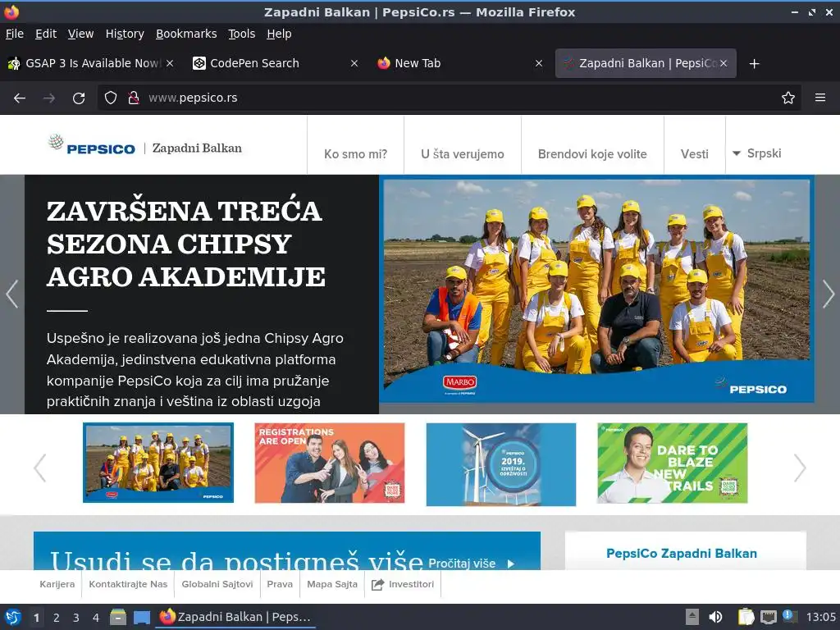
Task: Click the display tray icon
Action: click(x=768, y=617)
